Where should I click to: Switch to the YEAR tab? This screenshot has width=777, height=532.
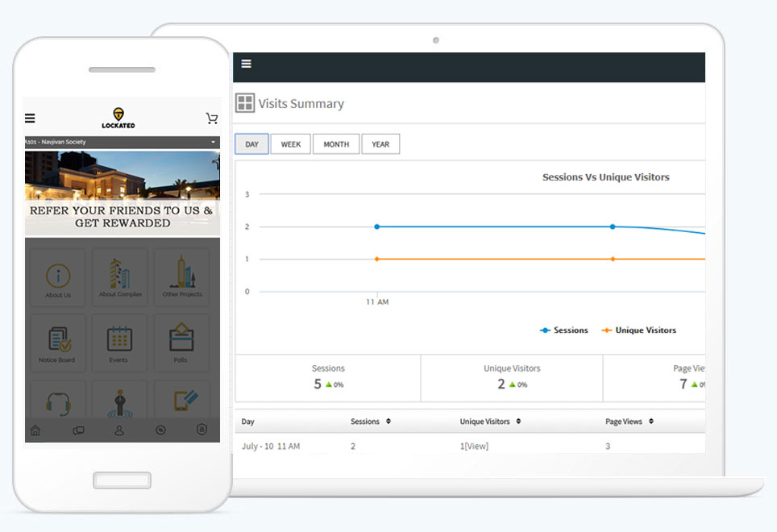click(x=380, y=144)
